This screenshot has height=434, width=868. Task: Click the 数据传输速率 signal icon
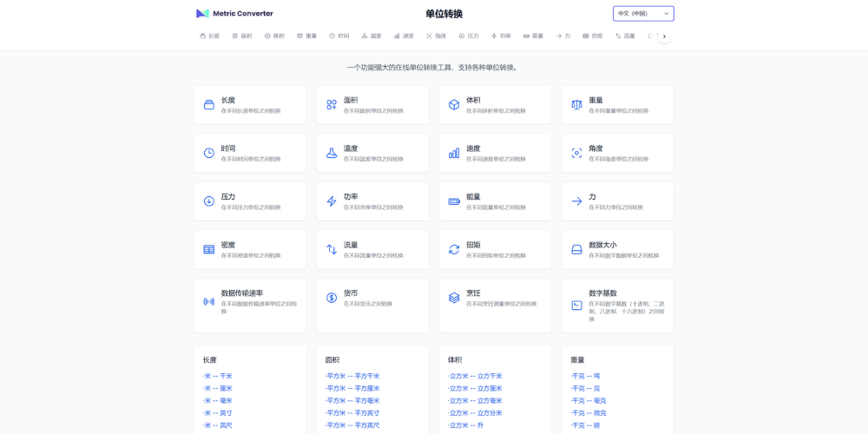(209, 301)
